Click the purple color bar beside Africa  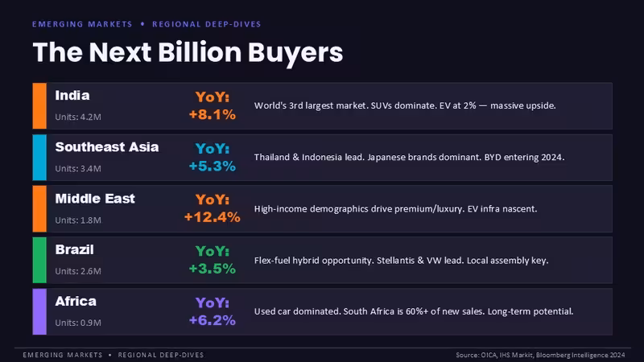[x=39, y=311]
